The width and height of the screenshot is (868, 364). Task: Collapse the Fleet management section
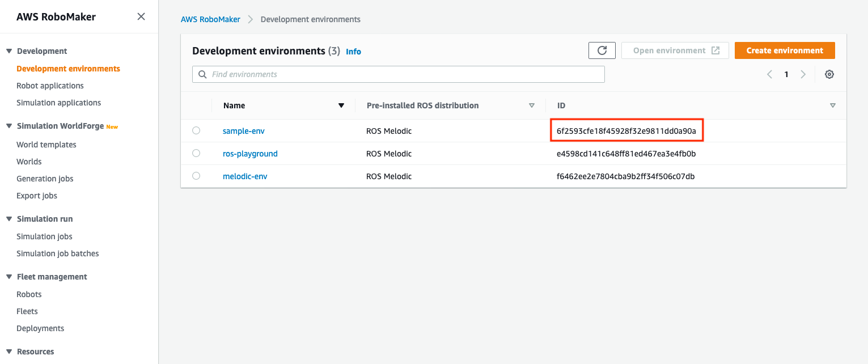[9, 277]
